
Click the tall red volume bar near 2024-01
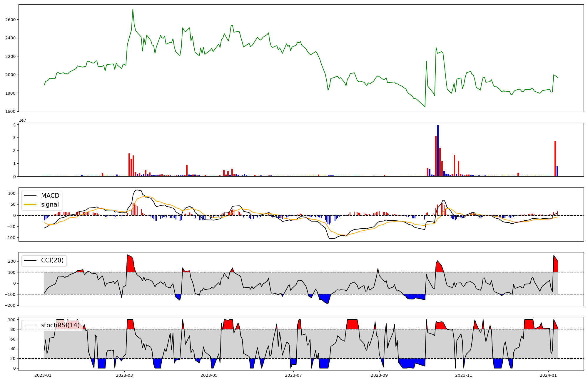click(x=555, y=159)
